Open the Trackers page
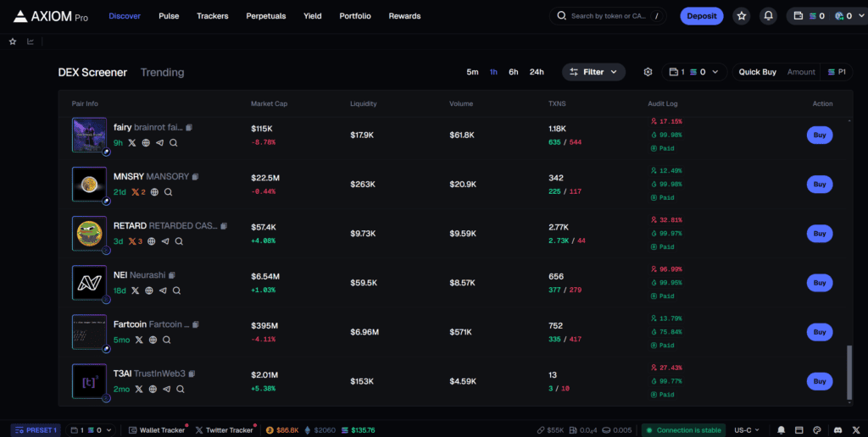Viewport: 868px width, 437px height. pos(213,16)
